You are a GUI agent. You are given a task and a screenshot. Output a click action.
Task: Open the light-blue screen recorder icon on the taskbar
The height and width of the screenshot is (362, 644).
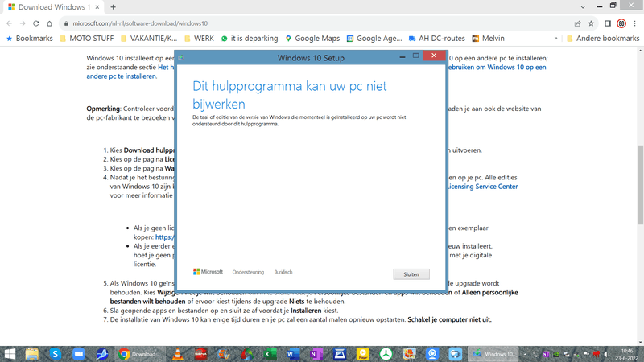point(455,354)
